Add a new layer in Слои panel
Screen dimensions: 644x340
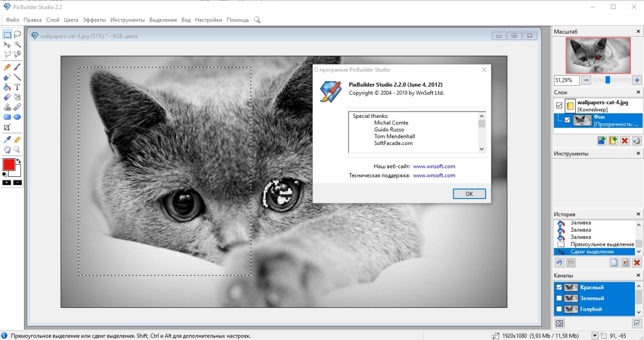601,141
